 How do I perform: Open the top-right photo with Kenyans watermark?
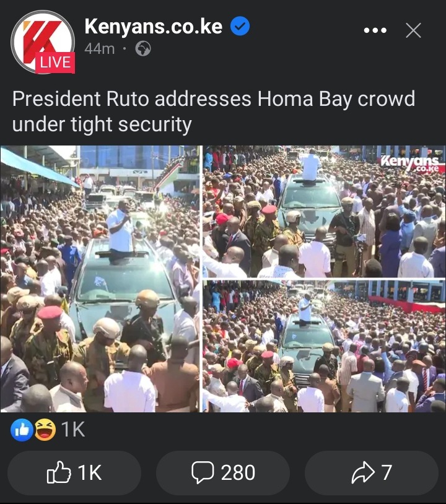coord(324,212)
